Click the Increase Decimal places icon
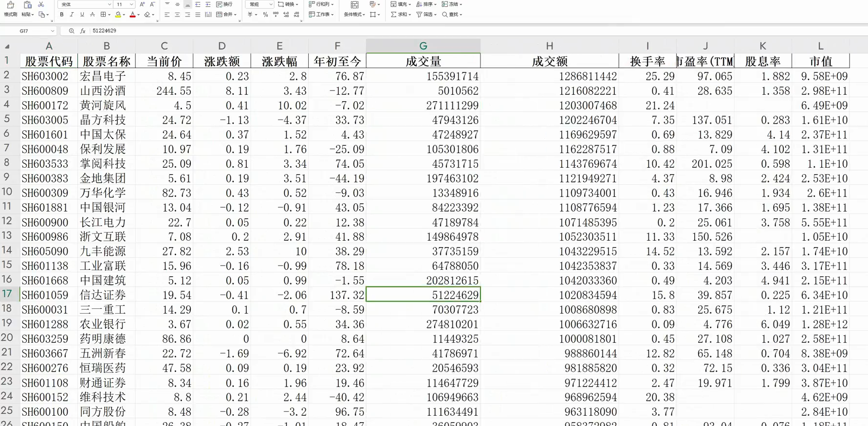 click(286, 15)
